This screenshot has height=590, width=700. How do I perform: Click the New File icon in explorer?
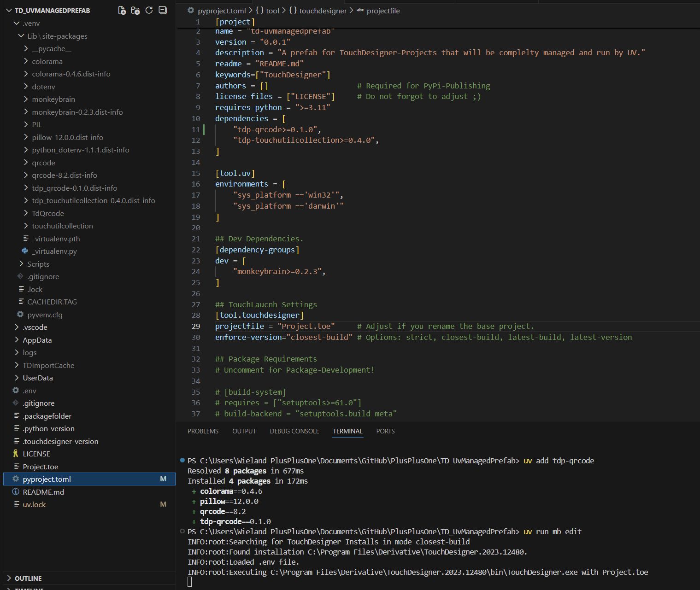[122, 10]
